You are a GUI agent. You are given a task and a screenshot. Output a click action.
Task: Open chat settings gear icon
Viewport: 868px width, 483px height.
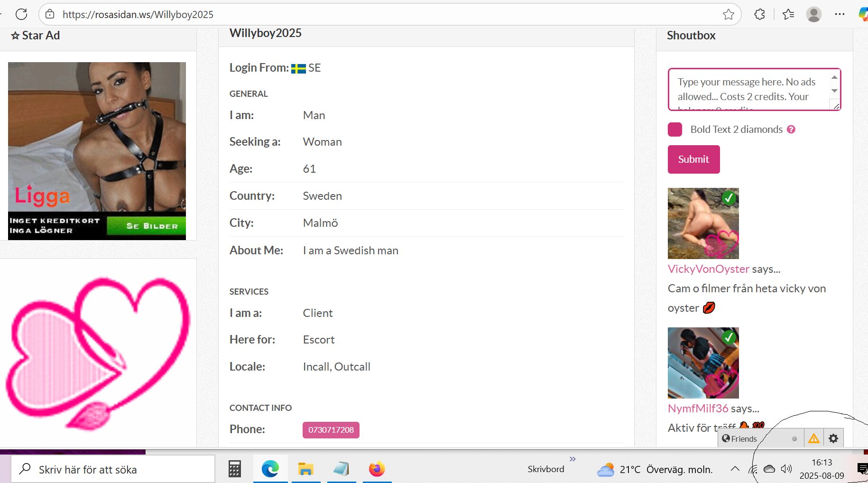pos(833,438)
